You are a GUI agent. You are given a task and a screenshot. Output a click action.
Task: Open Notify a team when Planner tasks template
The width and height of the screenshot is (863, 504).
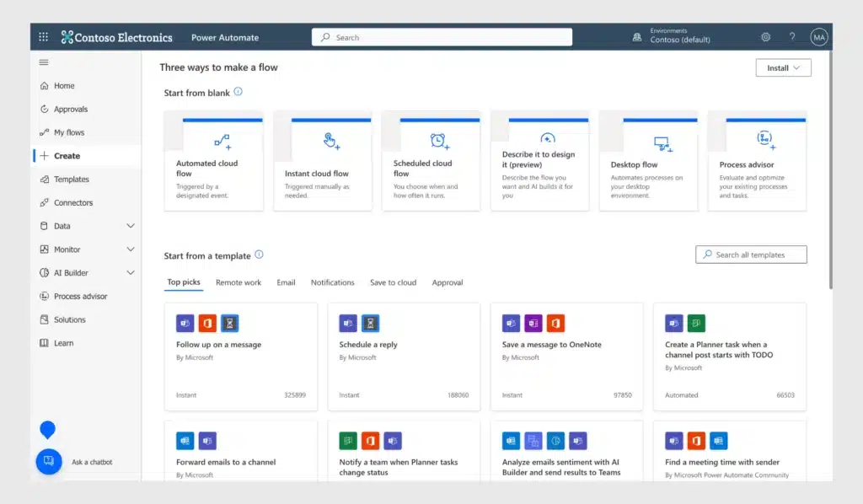[x=404, y=451]
